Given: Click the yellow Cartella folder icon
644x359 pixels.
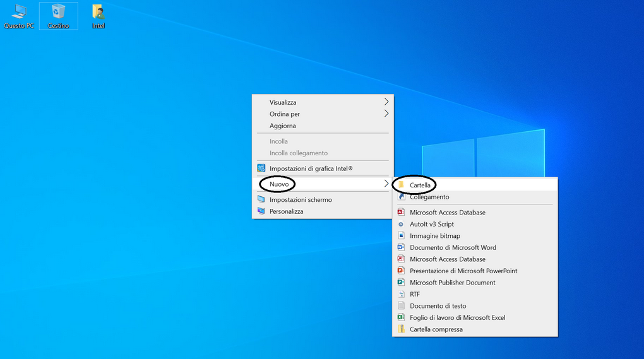Looking at the screenshot, I should coord(402,185).
